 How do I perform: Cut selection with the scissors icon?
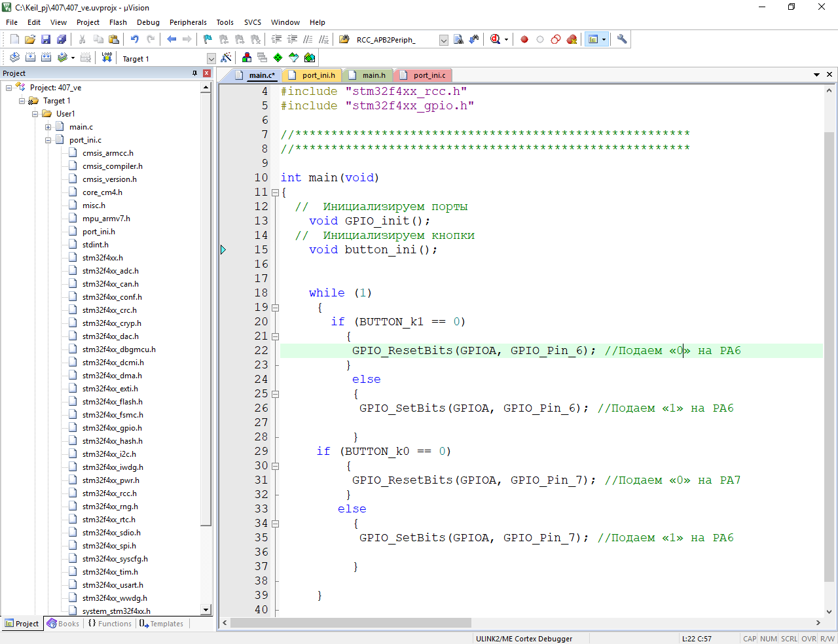[x=82, y=39]
